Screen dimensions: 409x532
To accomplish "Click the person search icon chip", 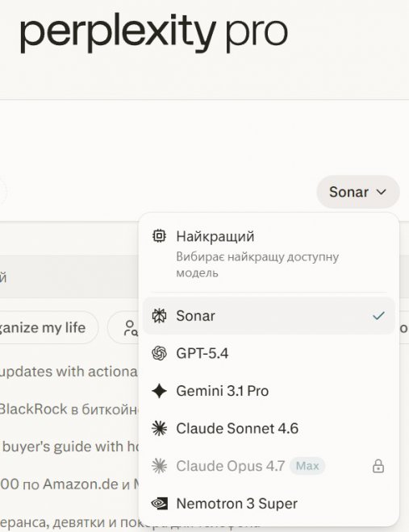I will tap(131, 328).
